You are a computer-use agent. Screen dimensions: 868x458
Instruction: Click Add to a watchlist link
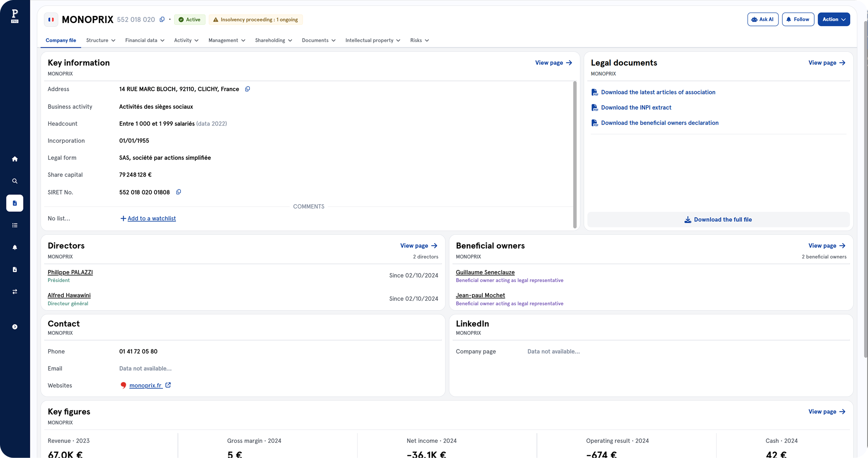click(x=151, y=218)
